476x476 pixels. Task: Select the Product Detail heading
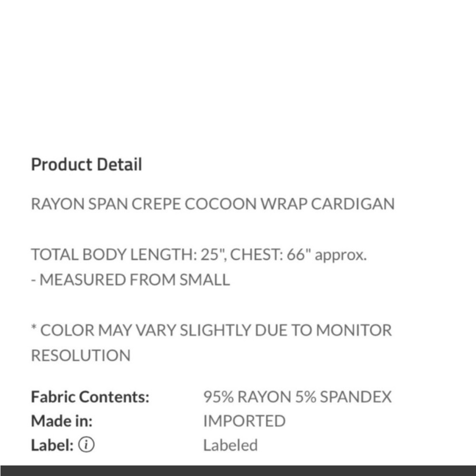(x=87, y=165)
